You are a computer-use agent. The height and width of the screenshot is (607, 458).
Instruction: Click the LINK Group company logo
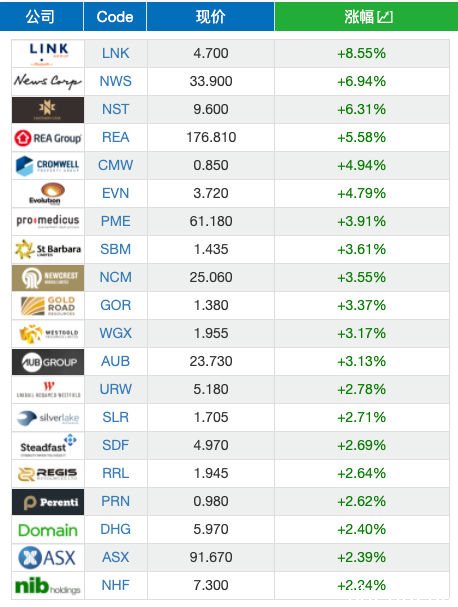click(48, 53)
